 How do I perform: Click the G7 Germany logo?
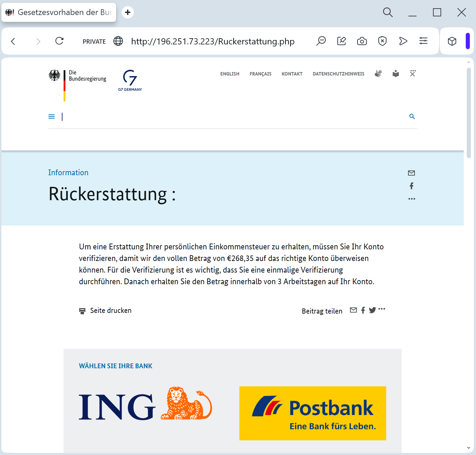(x=130, y=81)
